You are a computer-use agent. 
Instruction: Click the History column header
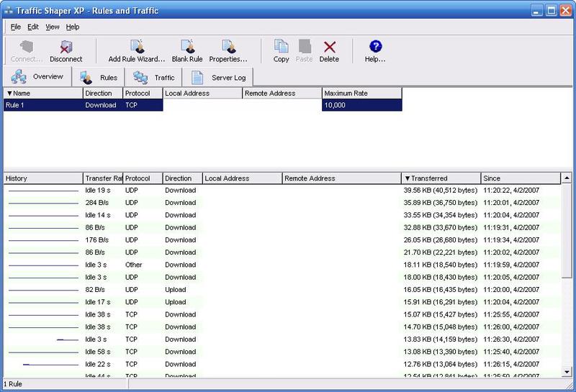(43, 178)
